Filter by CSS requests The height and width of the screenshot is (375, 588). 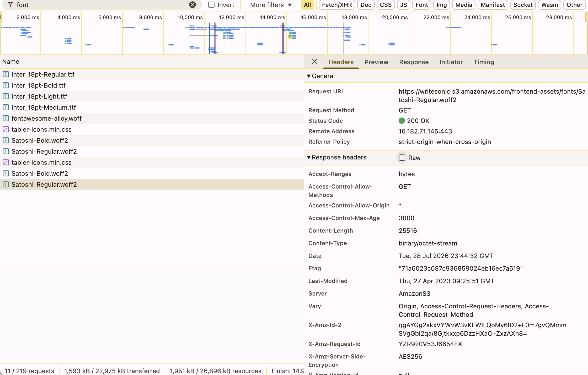click(x=386, y=5)
